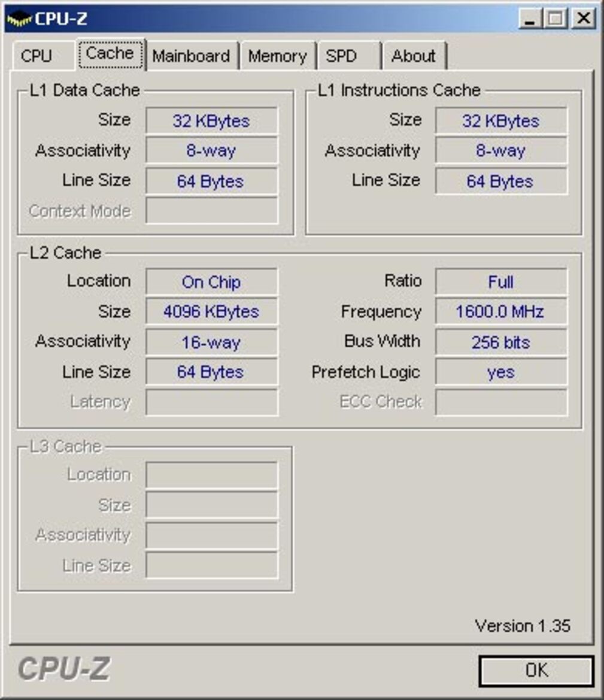Click the empty L3 Cache Location field
Viewport: 604px width, 700px height.
click(x=211, y=475)
